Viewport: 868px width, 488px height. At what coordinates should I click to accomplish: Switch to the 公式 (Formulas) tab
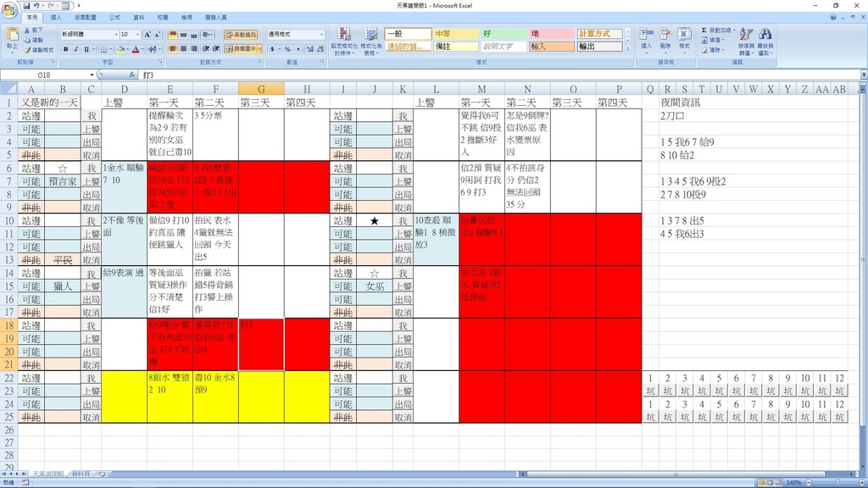(x=114, y=18)
